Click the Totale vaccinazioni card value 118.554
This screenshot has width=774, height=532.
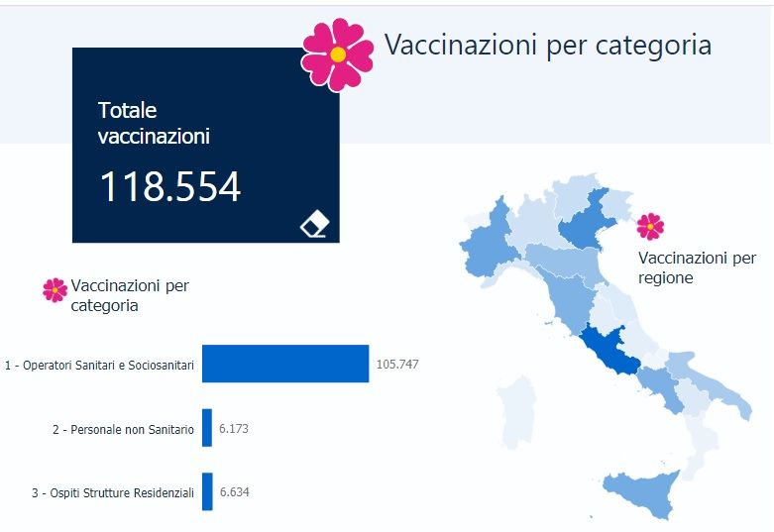(169, 186)
